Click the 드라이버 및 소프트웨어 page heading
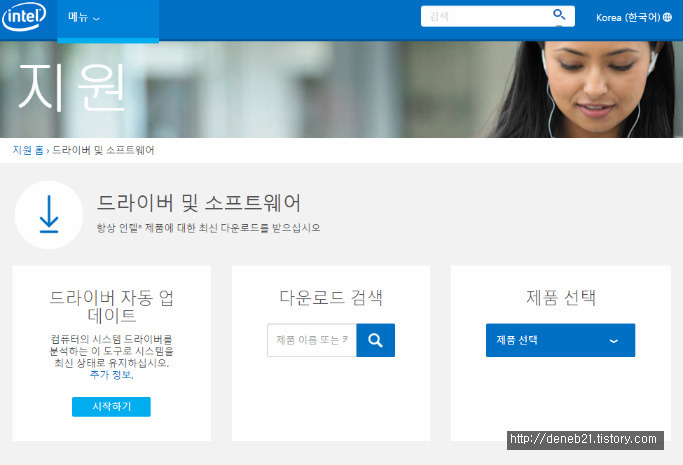 click(x=199, y=203)
